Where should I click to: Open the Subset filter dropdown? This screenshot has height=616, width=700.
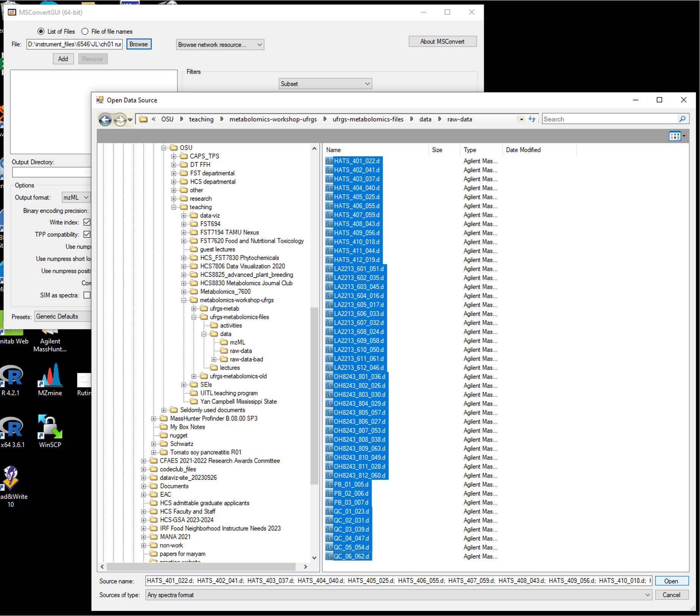pyautogui.click(x=325, y=84)
